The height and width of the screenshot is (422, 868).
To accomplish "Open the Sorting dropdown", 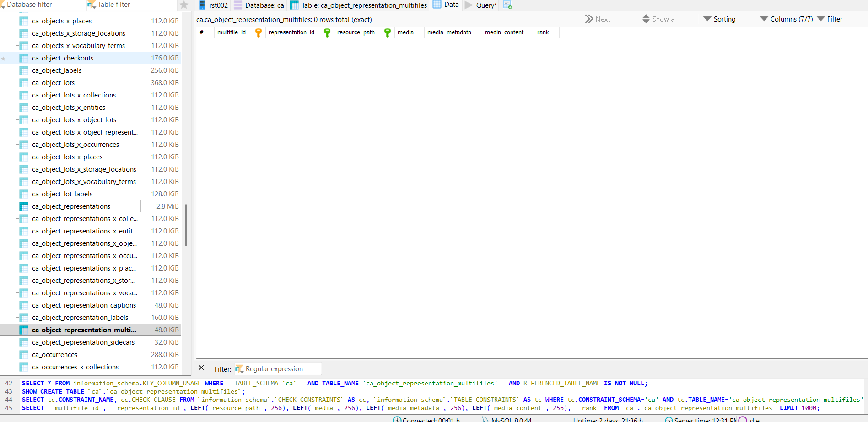I will [719, 19].
